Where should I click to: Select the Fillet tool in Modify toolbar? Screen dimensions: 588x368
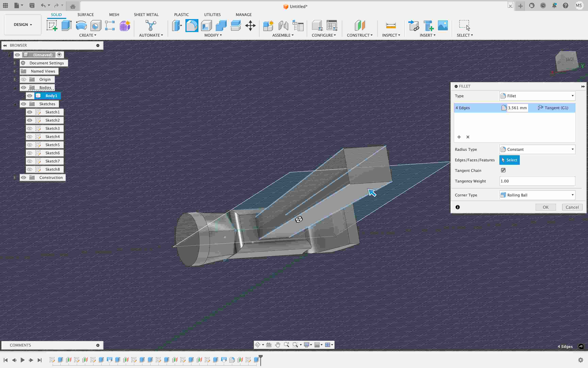[192, 26]
